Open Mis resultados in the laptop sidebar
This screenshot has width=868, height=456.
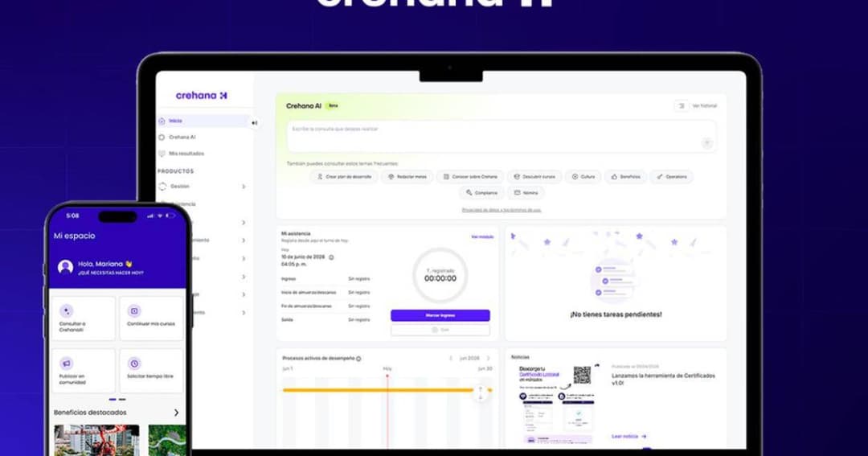[186, 154]
